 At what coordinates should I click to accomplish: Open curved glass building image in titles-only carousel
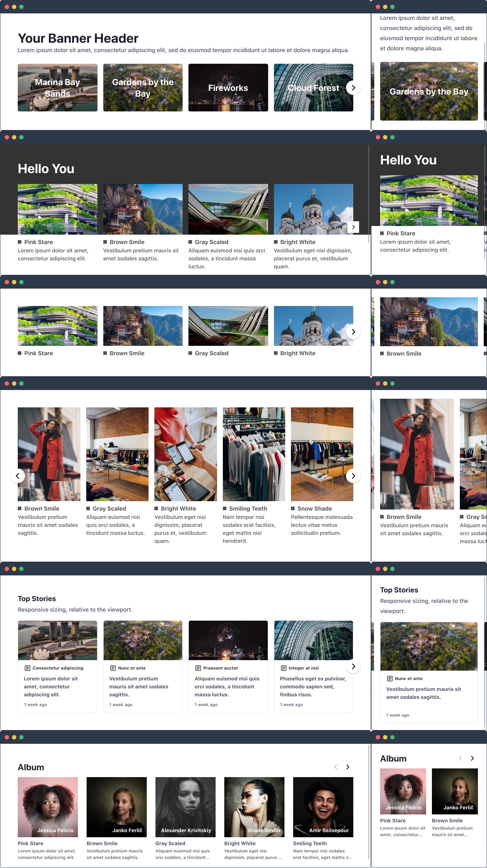click(x=228, y=326)
